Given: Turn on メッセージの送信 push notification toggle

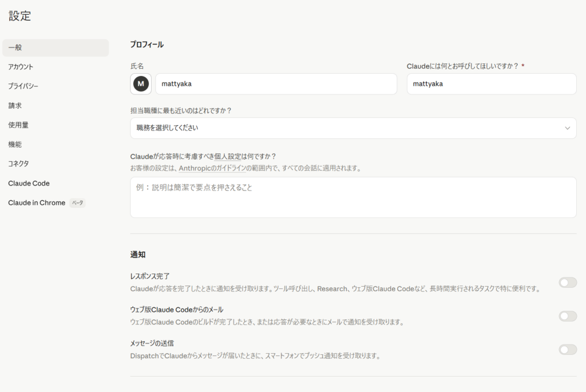Looking at the screenshot, I should click(x=567, y=350).
